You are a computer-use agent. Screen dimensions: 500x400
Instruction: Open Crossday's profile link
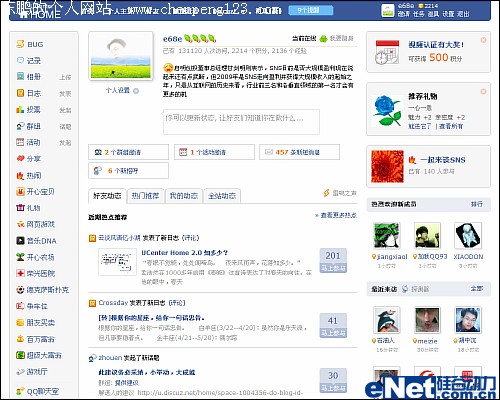[x=113, y=303]
